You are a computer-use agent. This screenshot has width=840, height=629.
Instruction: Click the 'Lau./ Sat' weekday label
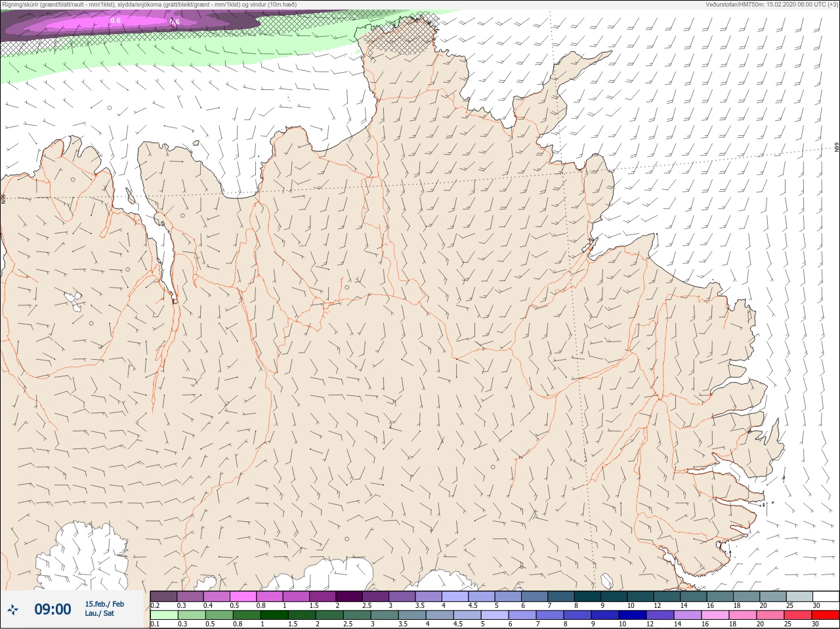99,614
